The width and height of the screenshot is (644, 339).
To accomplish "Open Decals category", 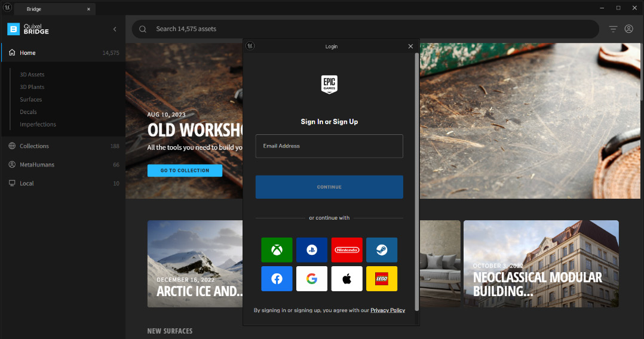I will click(28, 112).
